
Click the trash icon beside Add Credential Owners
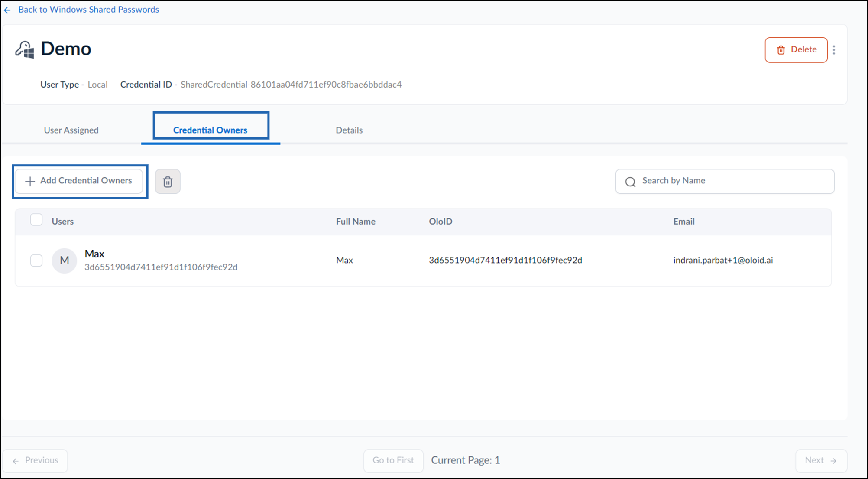point(168,182)
